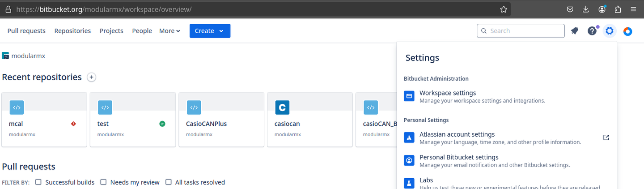Screen dimensions: 644x189
Task: Open the Create dropdown button
Action: 210,31
